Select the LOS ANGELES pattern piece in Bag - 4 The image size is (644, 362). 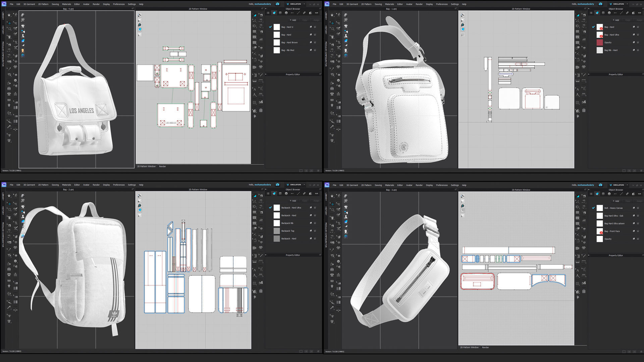tap(171, 115)
